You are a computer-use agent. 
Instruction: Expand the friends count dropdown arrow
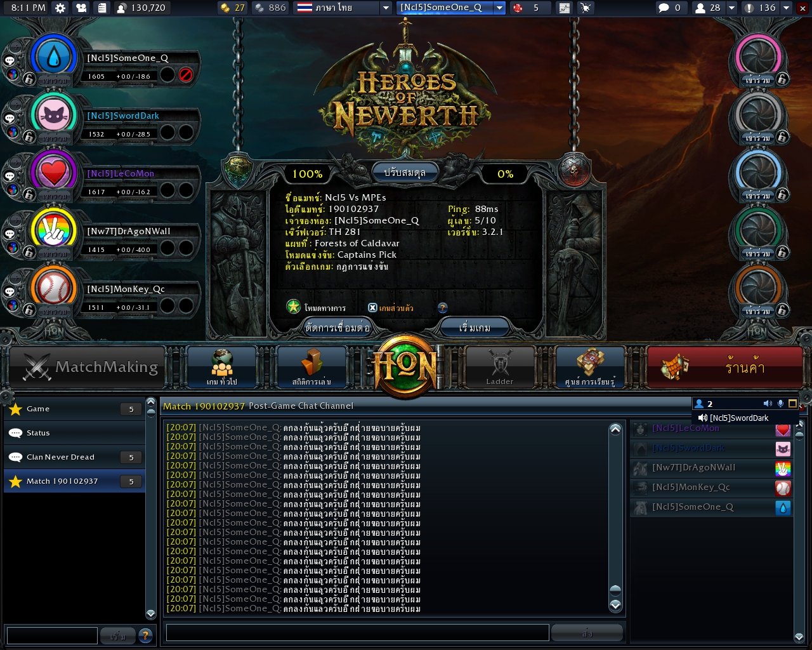coord(731,8)
